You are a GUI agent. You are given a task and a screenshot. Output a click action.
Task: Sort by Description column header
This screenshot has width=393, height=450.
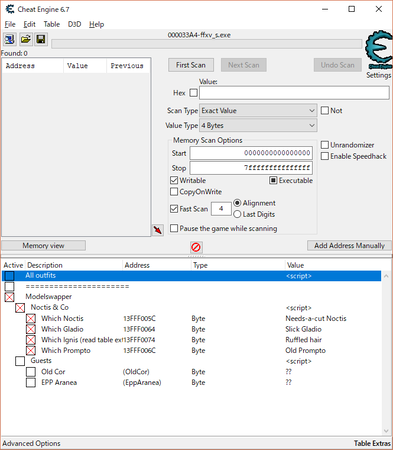point(74,265)
